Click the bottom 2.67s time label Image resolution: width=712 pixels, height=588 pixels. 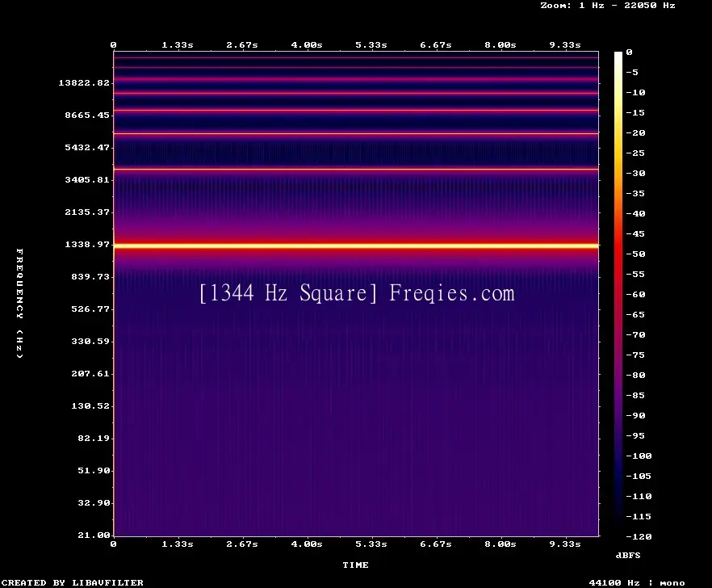click(x=242, y=544)
